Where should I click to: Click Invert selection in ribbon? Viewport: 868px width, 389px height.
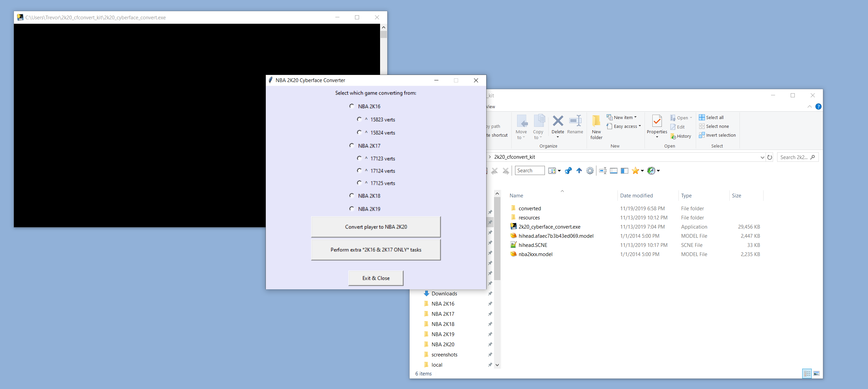[717, 135]
